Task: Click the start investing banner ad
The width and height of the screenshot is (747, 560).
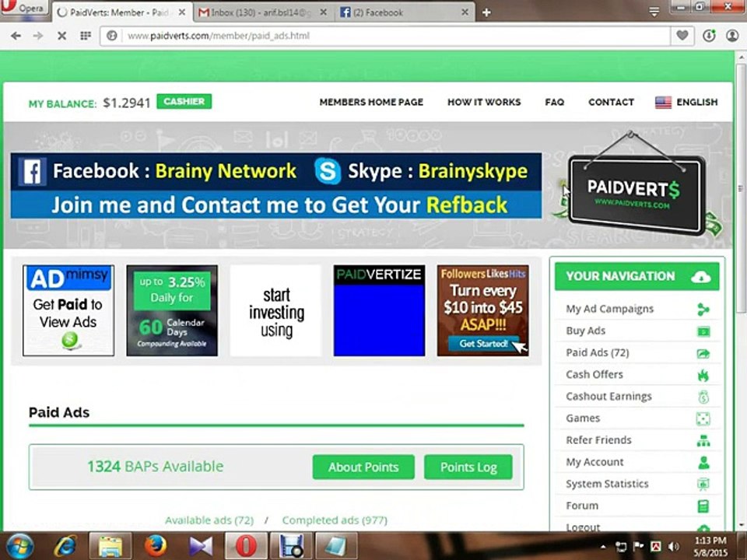Action: pyautogui.click(x=275, y=310)
